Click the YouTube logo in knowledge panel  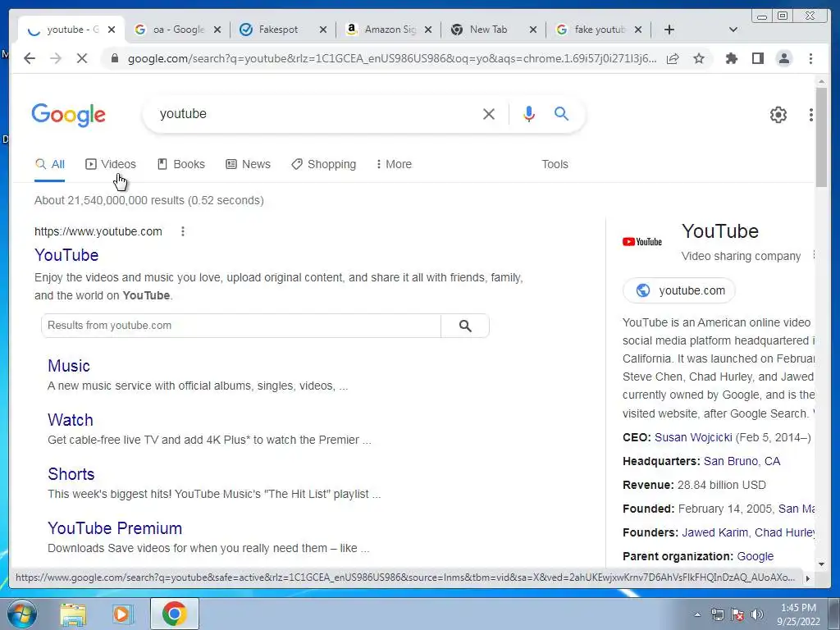642,242
